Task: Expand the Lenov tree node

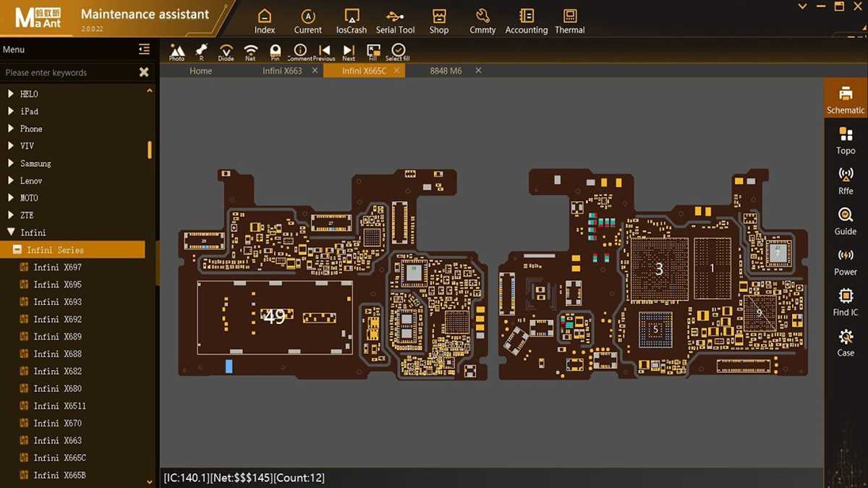Action: 11,181
